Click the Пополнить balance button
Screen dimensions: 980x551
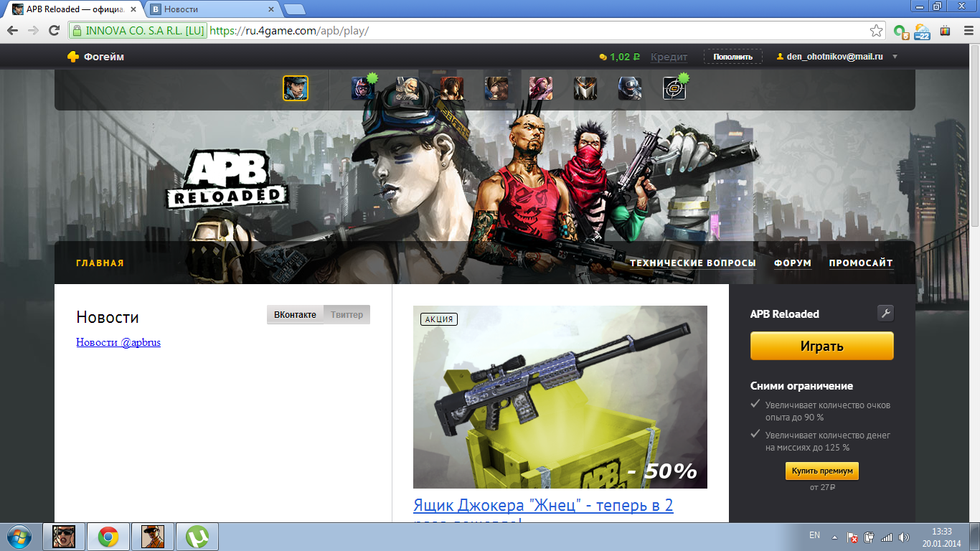[733, 57]
